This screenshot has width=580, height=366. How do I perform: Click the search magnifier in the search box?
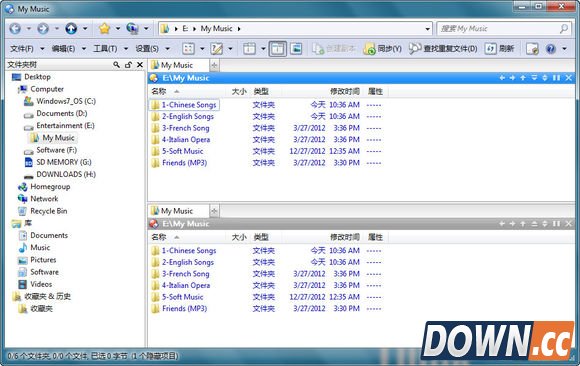[x=564, y=28]
